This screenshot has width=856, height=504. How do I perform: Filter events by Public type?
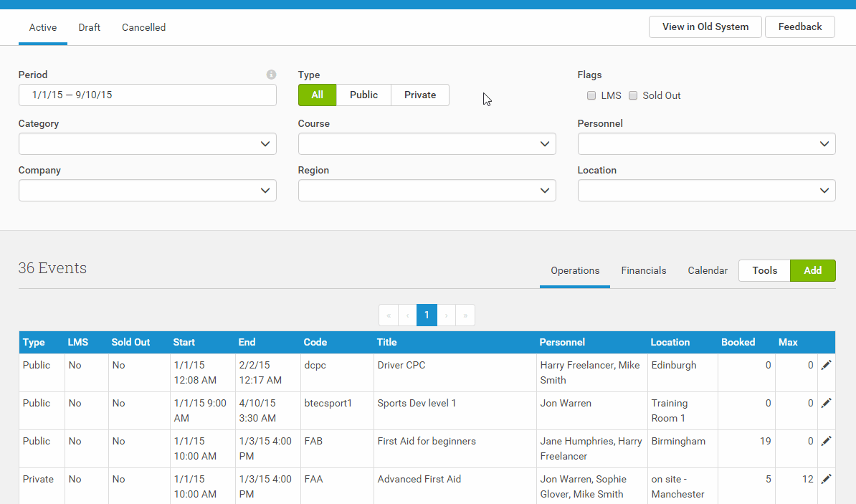coord(363,95)
